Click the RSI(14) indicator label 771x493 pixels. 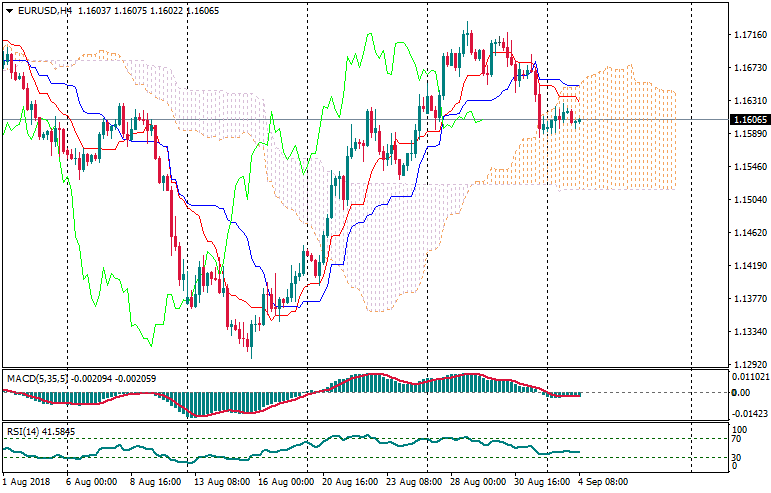click(25, 432)
